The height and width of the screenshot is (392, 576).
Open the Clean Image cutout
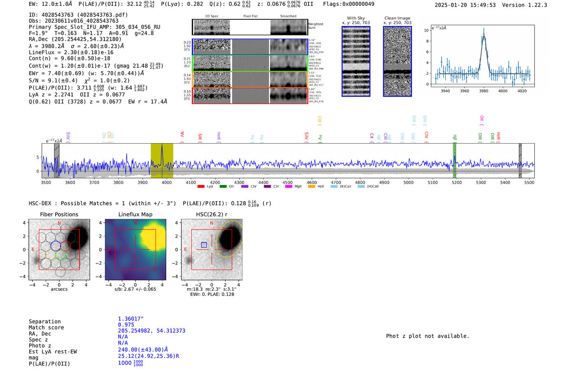tap(397, 61)
